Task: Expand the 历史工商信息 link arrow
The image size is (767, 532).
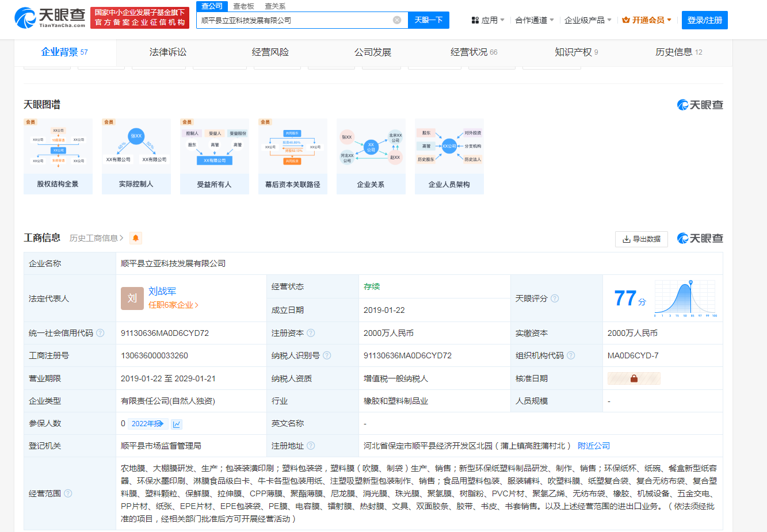Action: coord(121,238)
